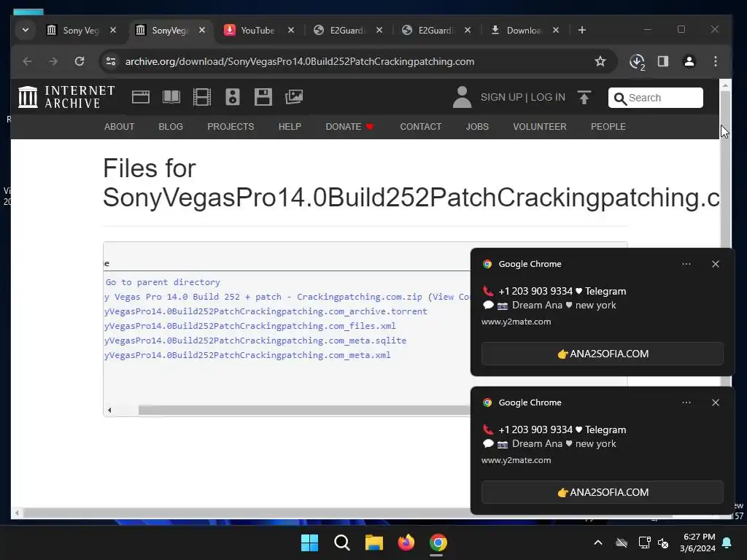Open PROJECTS in Archive navigation
This screenshot has width=747, height=560.
[231, 127]
